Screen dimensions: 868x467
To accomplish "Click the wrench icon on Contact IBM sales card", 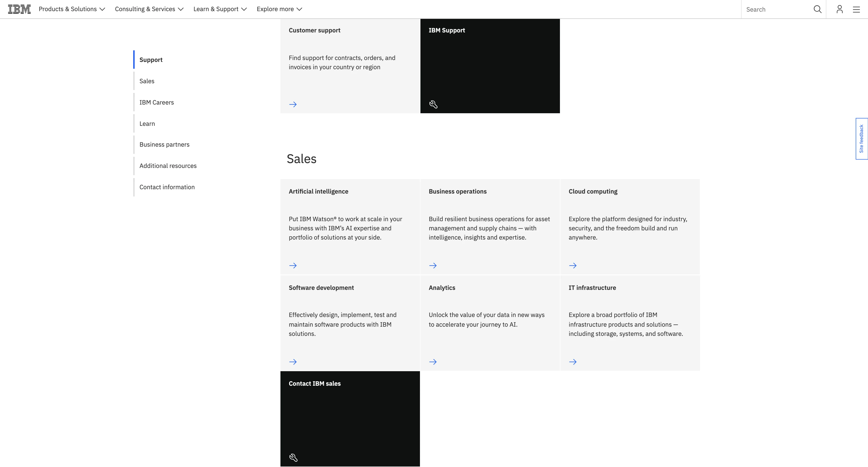I will click(x=293, y=458).
